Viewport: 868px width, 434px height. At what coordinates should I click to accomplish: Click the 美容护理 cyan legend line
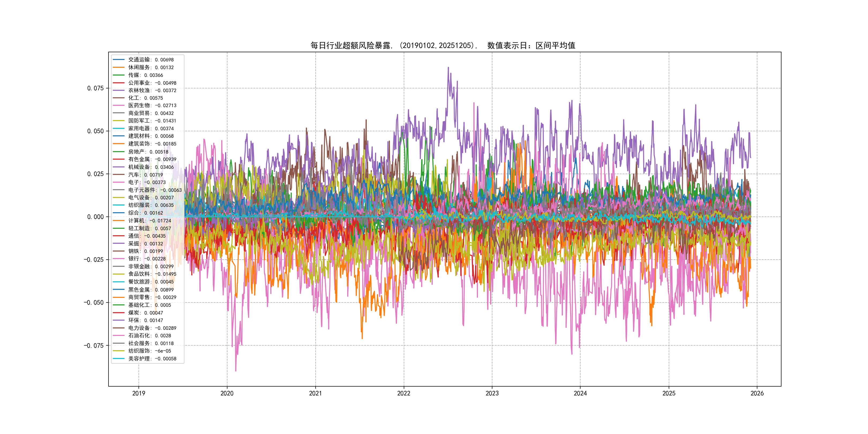coord(119,358)
